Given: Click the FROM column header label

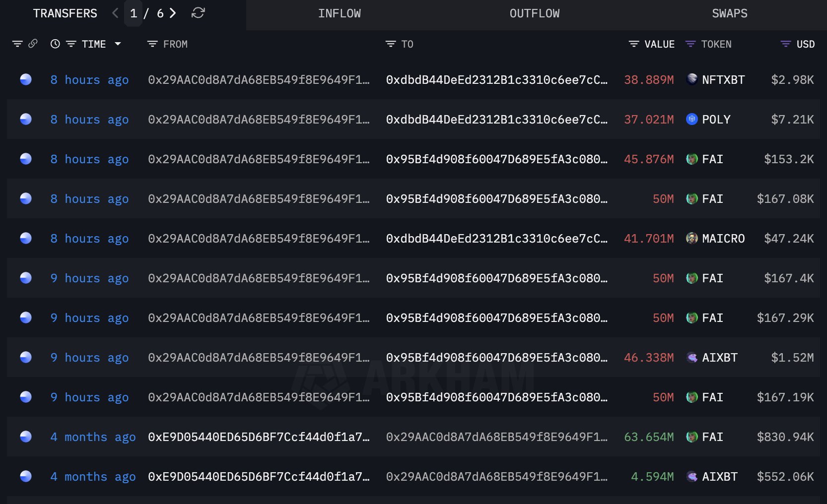Looking at the screenshot, I should pos(175,44).
